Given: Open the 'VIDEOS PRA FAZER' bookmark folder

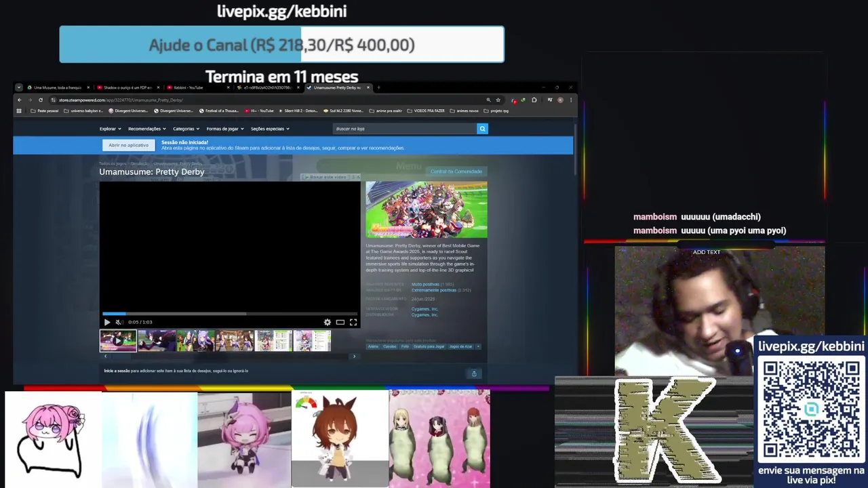Looking at the screenshot, I should (425, 110).
